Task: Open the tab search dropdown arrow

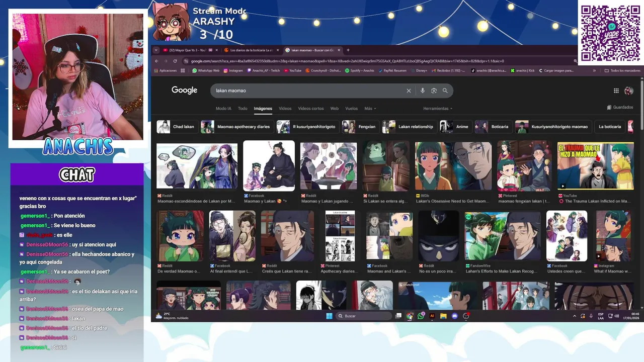Action: [x=156, y=50]
